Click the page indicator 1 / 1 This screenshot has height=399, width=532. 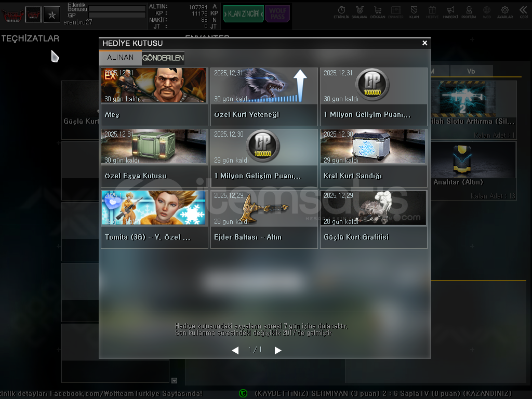pyautogui.click(x=255, y=350)
